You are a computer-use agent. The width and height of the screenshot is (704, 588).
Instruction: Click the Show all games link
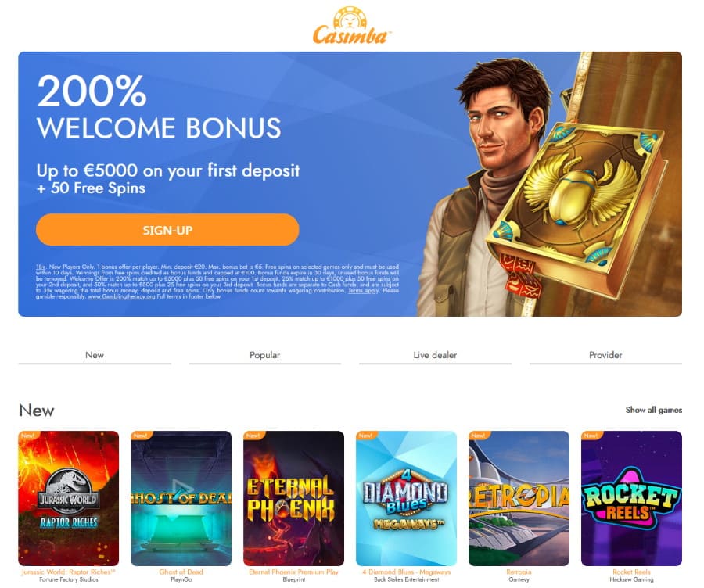(654, 410)
